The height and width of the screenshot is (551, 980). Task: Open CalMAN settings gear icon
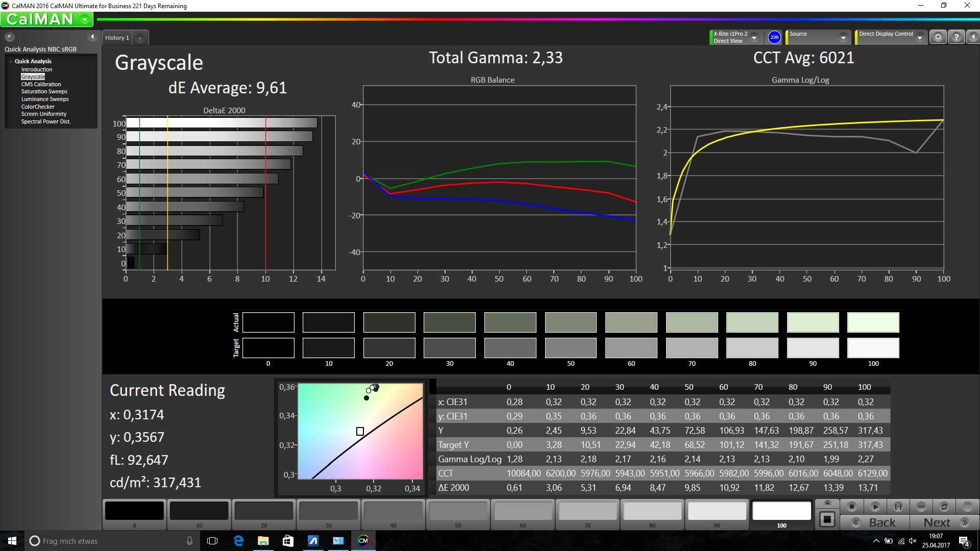pos(938,37)
